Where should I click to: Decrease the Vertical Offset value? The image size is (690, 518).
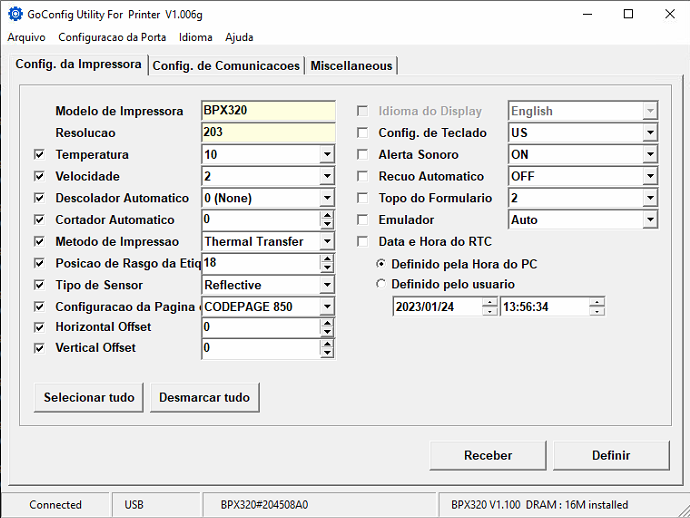327,352
